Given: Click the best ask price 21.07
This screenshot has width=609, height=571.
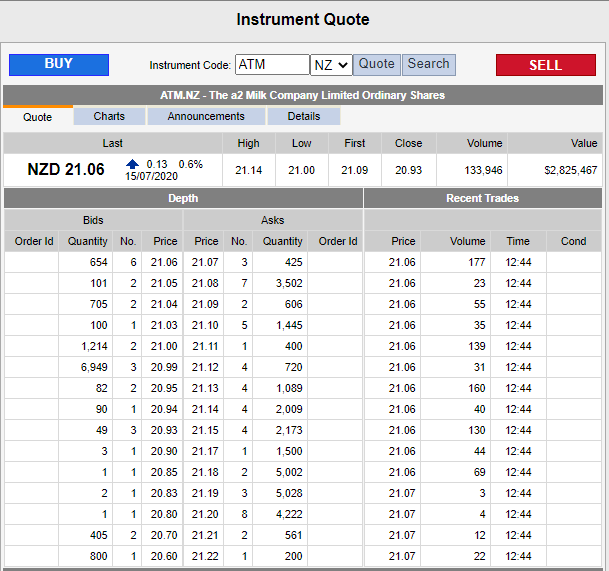Looking at the screenshot, I should [206, 262].
